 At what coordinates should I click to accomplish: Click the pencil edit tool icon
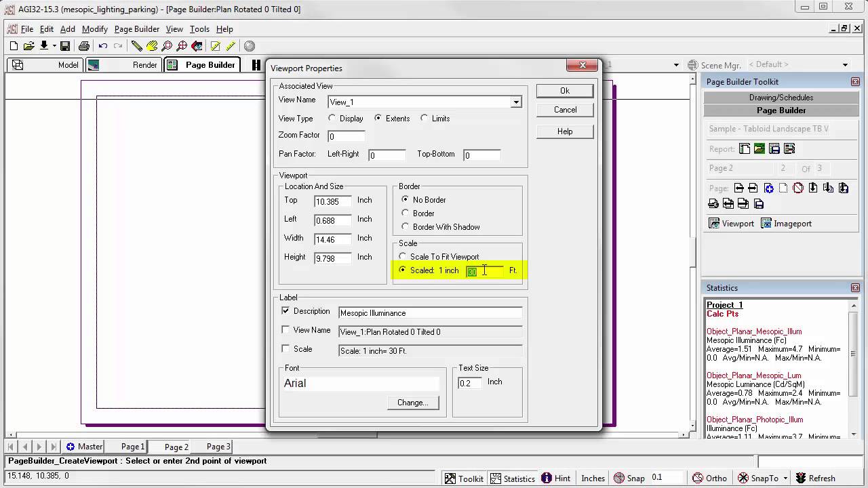click(137, 46)
